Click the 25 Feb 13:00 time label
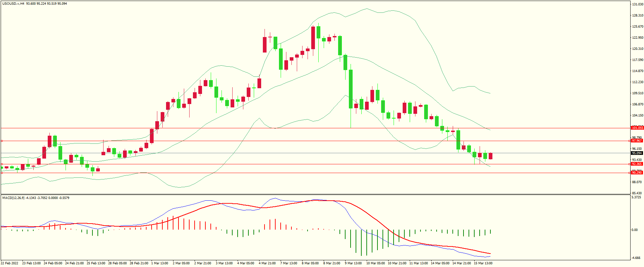 [96, 263]
